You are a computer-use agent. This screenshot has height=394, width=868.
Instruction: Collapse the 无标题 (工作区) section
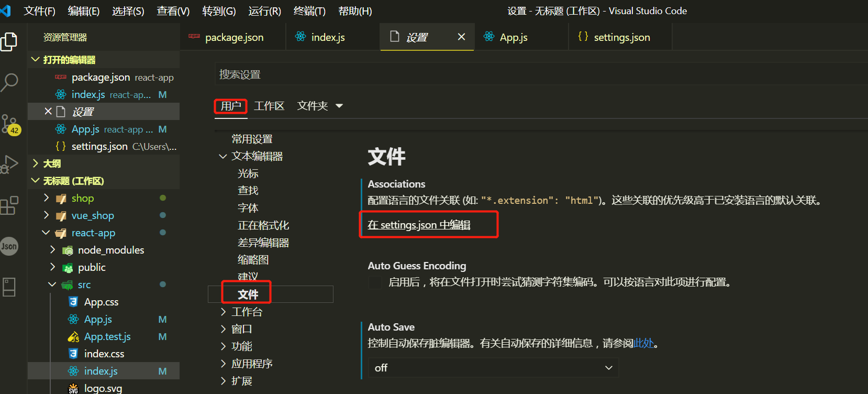[36, 180]
